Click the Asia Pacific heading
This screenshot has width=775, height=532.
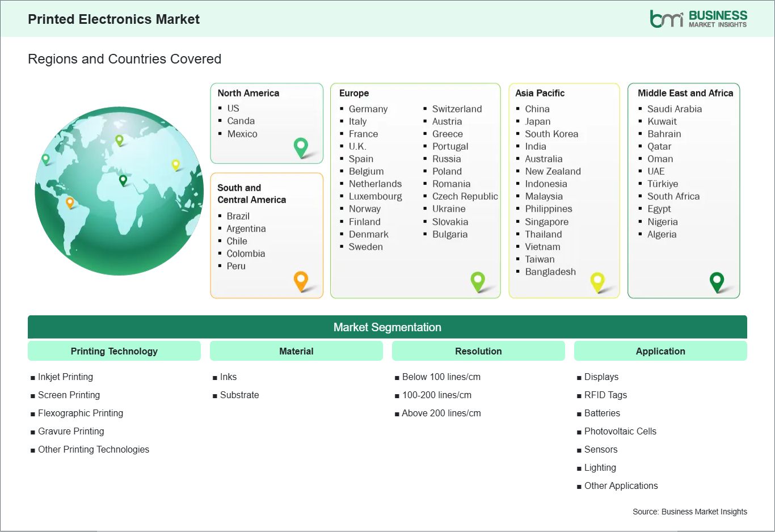point(540,93)
